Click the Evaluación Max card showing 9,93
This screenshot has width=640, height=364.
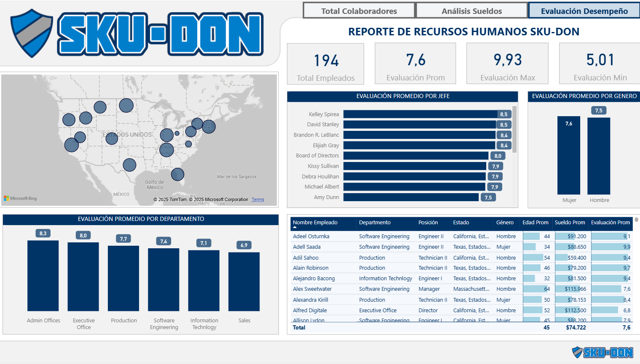coord(507,63)
